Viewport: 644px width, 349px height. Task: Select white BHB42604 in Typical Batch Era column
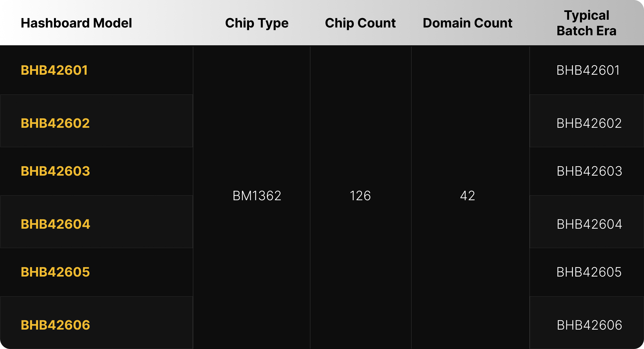pyautogui.click(x=589, y=224)
